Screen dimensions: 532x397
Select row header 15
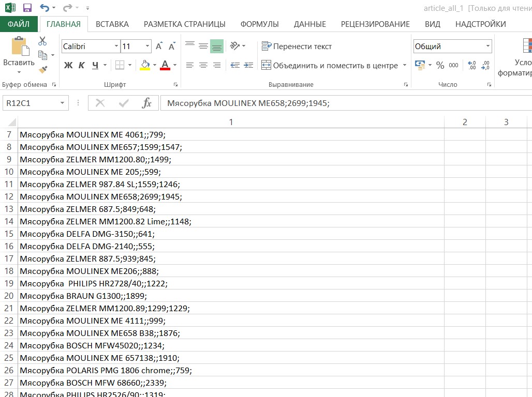point(9,234)
